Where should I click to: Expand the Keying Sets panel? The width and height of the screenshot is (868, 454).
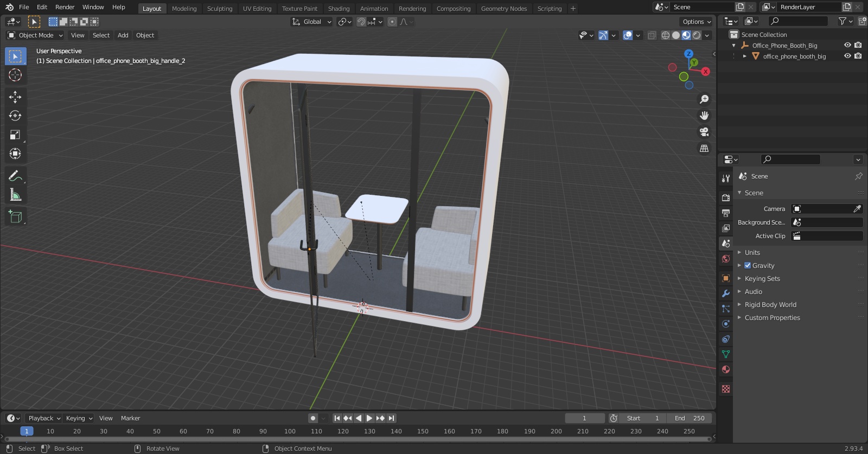tap(762, 279)
